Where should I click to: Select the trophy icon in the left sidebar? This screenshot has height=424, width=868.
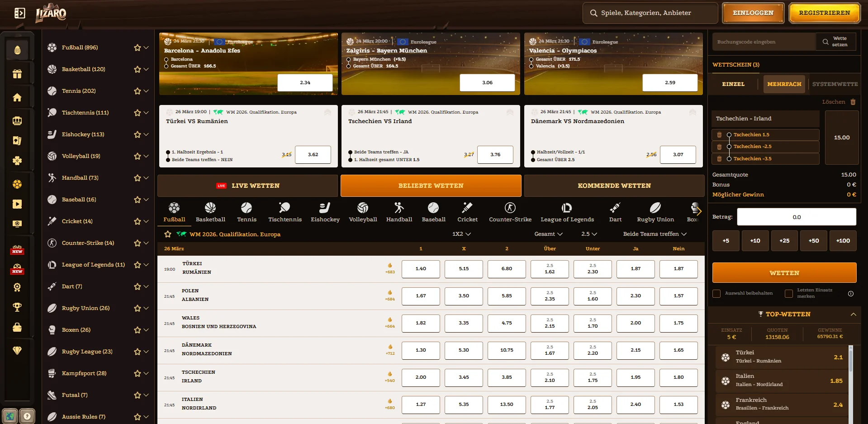17,307
